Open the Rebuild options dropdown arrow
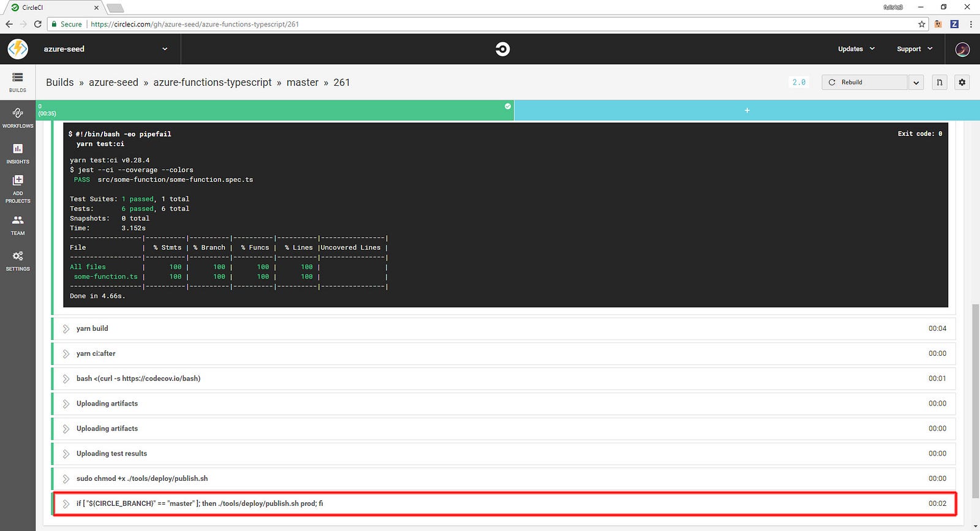The image size is (980, 531). click(916, 82)
